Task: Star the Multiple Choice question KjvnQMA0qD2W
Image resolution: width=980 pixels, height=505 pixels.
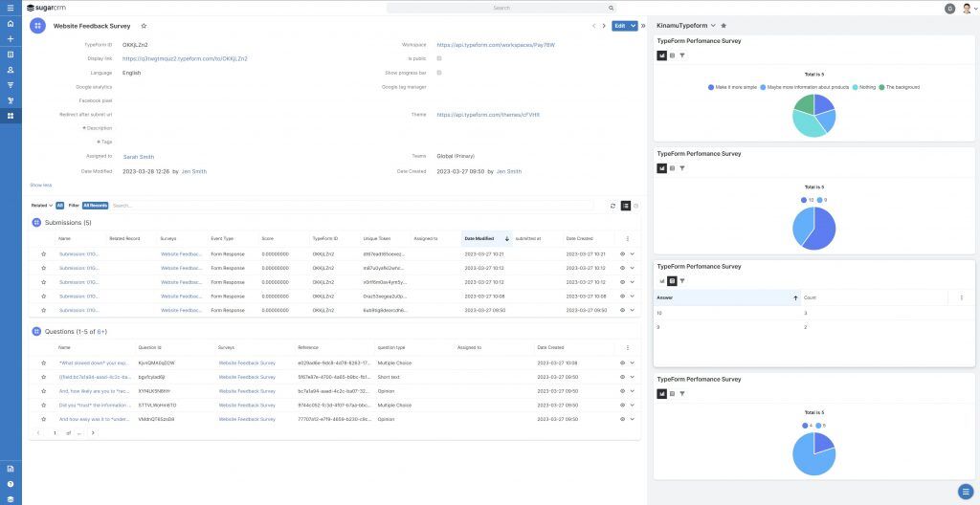Action: (44, 362)
